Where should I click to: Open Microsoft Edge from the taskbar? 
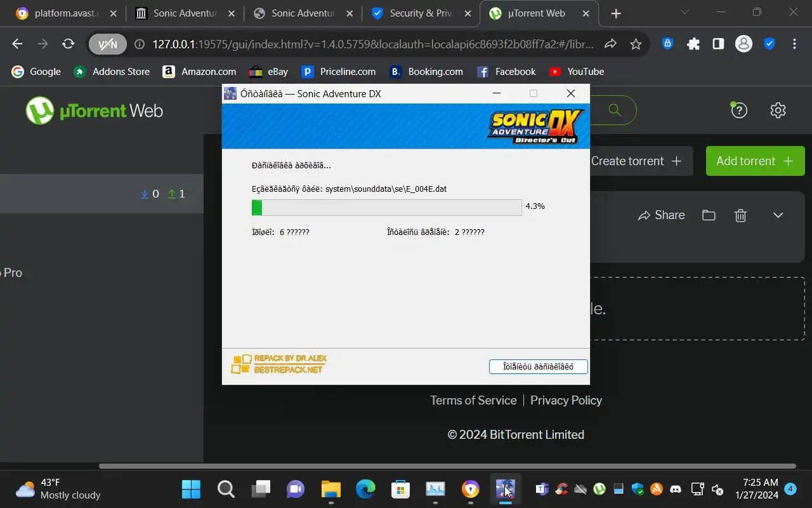click(x=365, y=489)
